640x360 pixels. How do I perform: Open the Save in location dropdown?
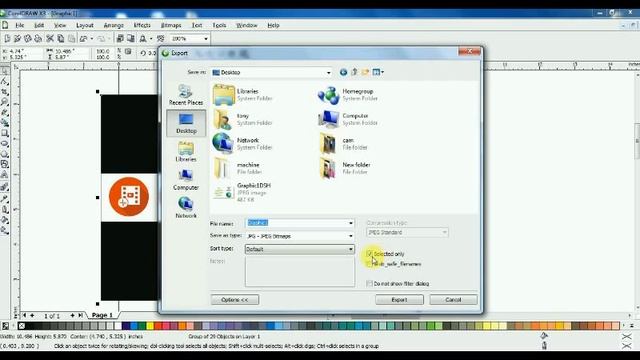tap(329, 73)
